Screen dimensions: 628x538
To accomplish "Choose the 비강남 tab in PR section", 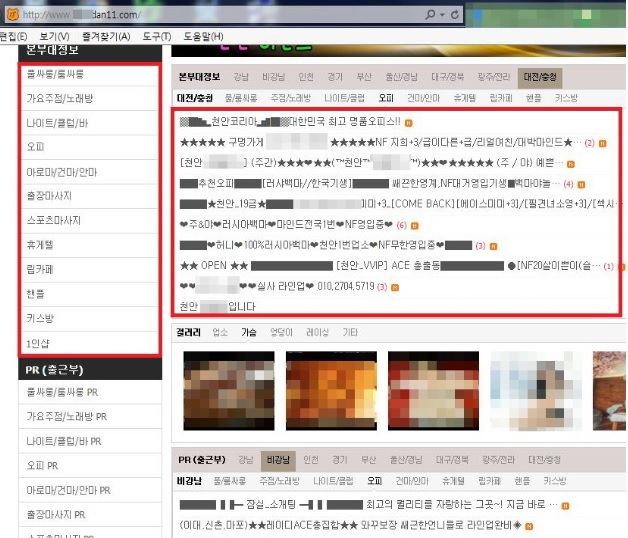I will click(276, 459).
